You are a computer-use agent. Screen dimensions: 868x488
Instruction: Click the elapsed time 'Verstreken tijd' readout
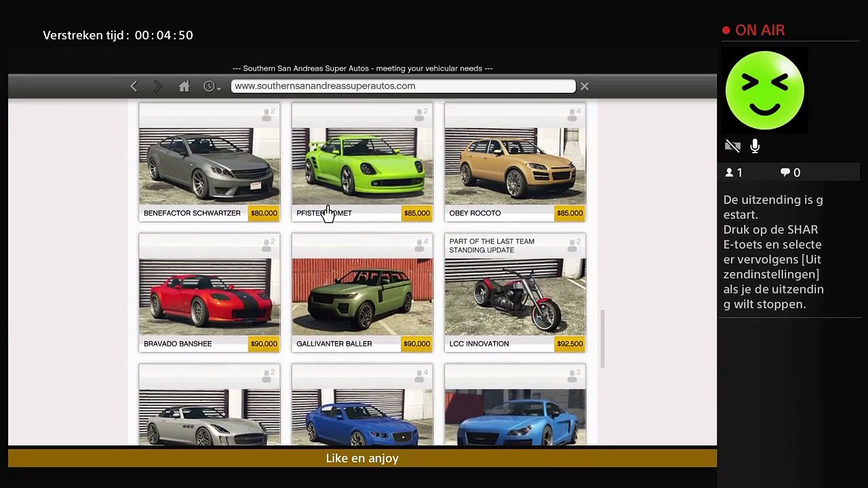coord(118,35)
